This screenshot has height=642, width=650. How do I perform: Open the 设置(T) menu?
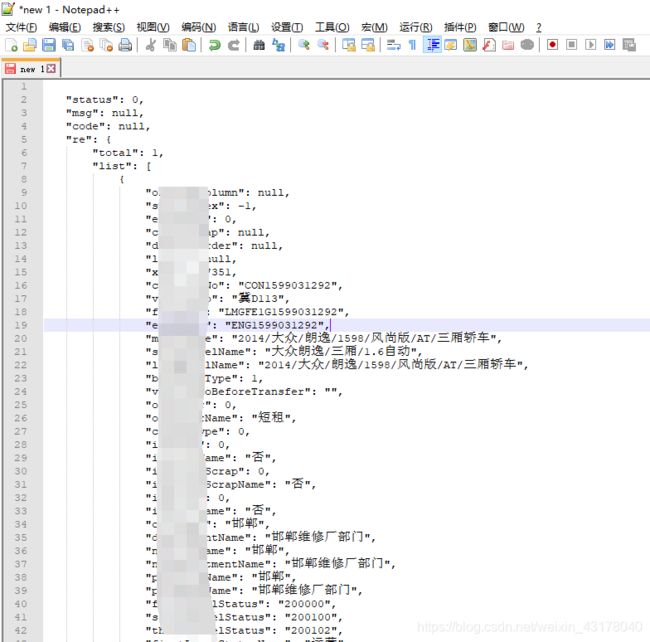pos(287,27)
